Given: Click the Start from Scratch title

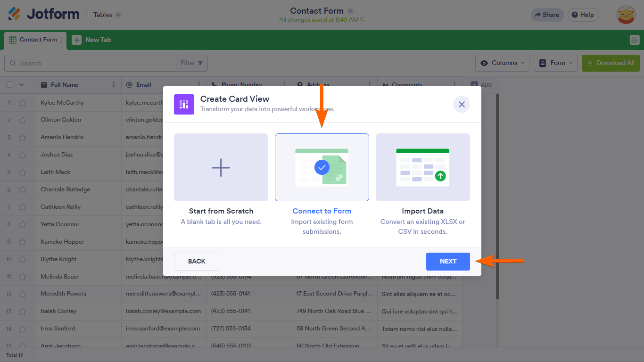Looking at the screenshot, I should pyautogui.click(x=221, y=211).
